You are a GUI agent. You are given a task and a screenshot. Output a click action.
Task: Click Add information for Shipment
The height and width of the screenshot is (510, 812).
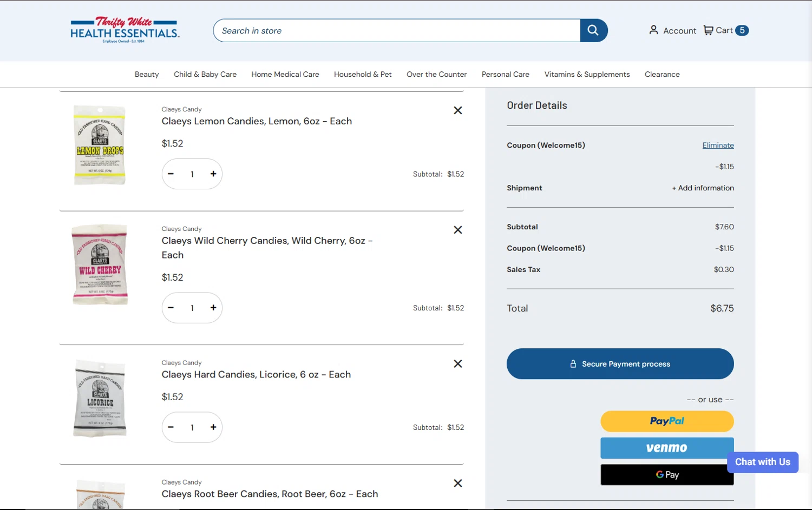pyautogui.click(x=703, y=188)
